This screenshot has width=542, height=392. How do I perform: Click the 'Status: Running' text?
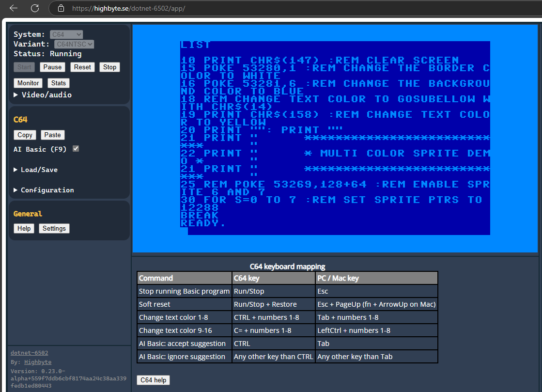47,54
